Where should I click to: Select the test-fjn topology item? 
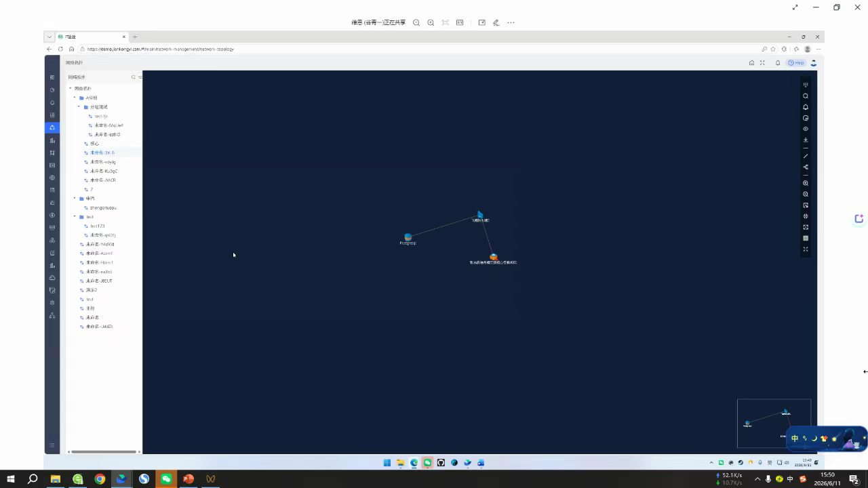(101, 117)
